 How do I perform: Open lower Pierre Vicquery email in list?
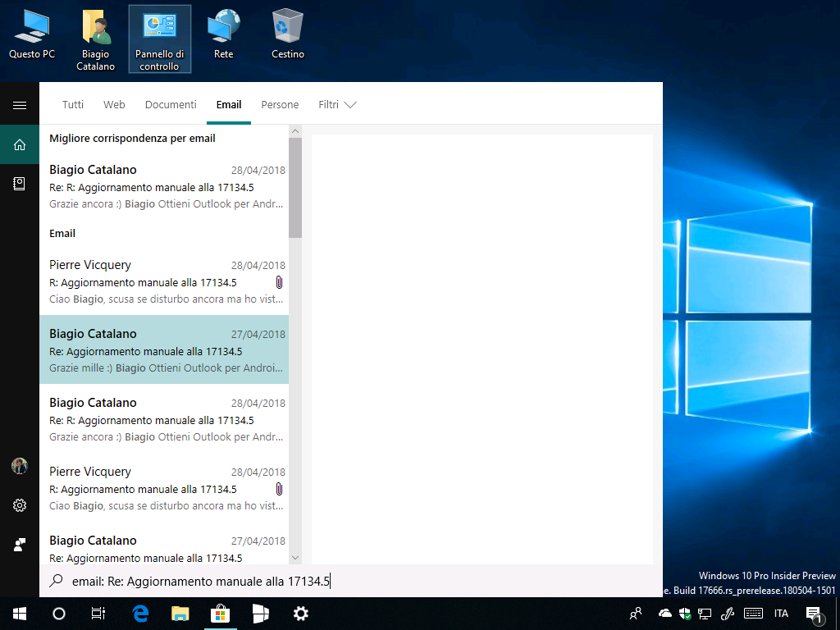164,488
